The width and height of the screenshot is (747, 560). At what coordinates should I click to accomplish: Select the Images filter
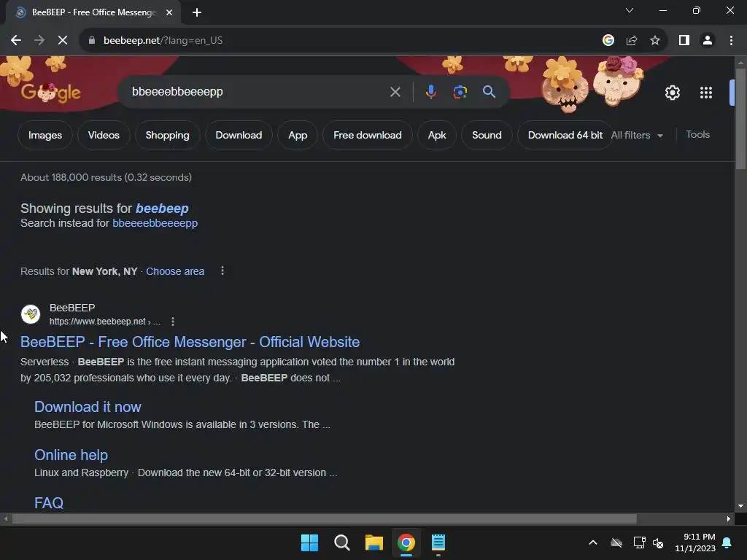point(44,135)
